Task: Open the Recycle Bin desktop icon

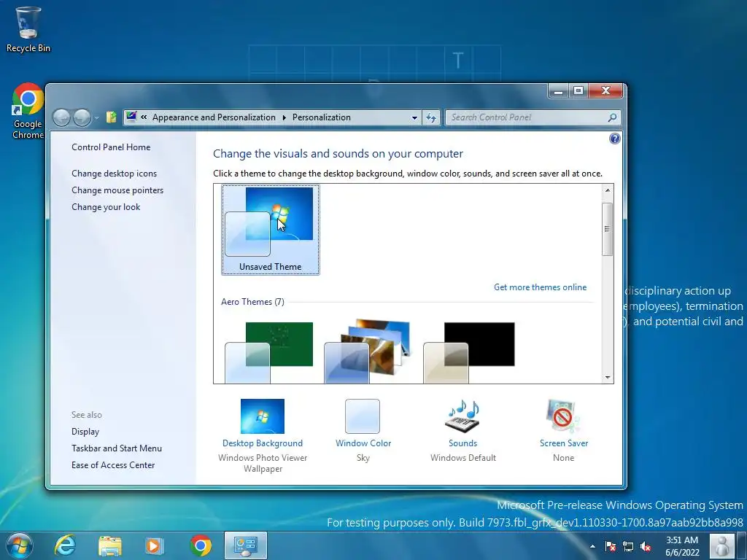Action: [x=28, y=29]
